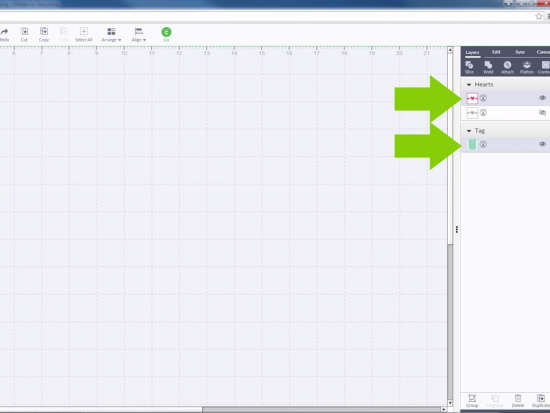Click the three-dot panel divider handle
This screenshot has width=550, height=413.
coord(457,229)
